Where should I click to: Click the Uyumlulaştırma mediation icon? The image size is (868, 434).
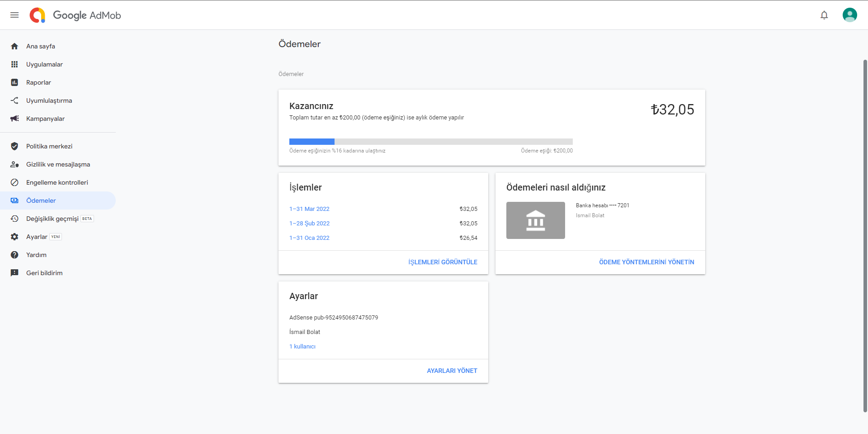14,100
